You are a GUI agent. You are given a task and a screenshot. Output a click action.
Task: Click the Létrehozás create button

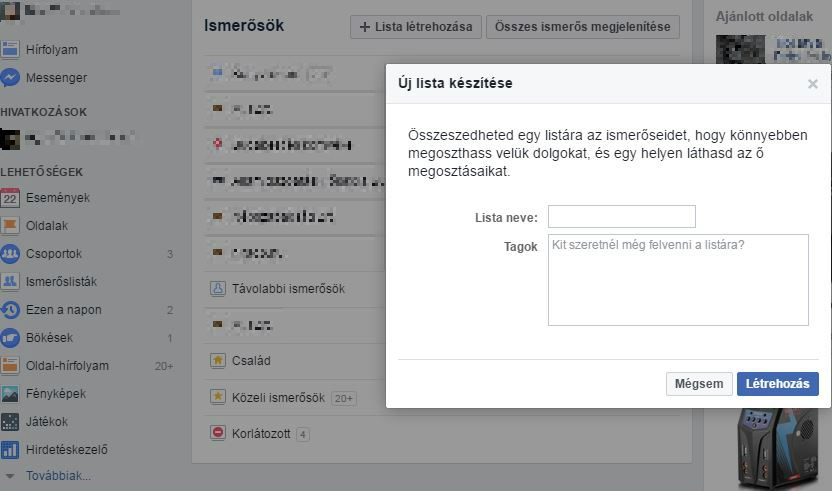point(777,384)
